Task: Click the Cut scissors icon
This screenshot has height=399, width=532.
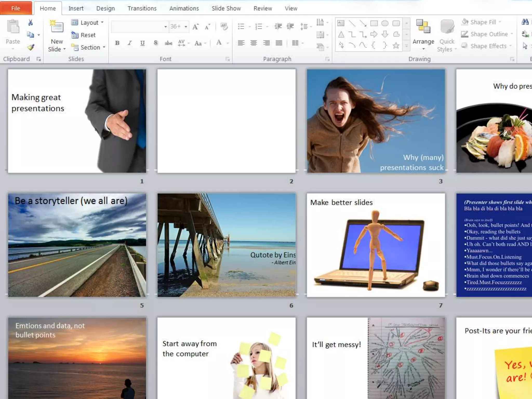Action: [x=30, y=23]
